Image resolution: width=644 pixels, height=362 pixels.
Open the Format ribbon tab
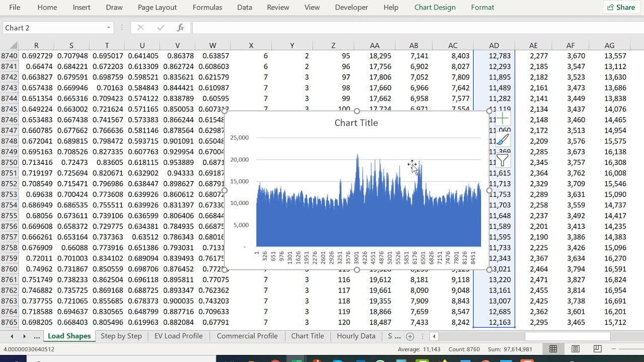tap(482, 8)
